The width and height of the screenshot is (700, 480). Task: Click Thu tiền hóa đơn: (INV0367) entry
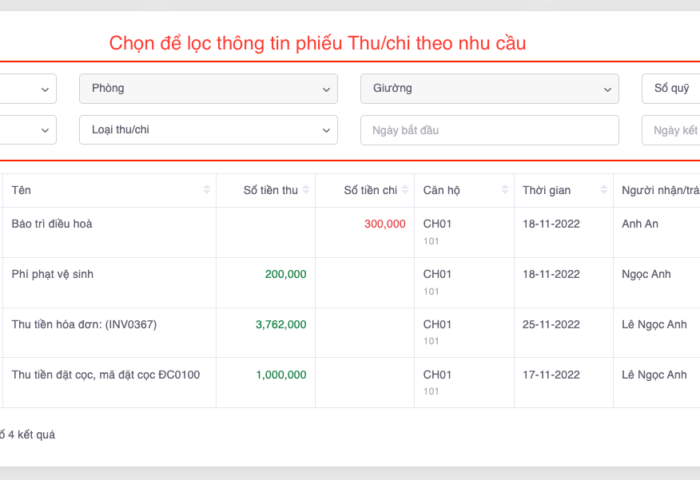[x=84, y=324]
